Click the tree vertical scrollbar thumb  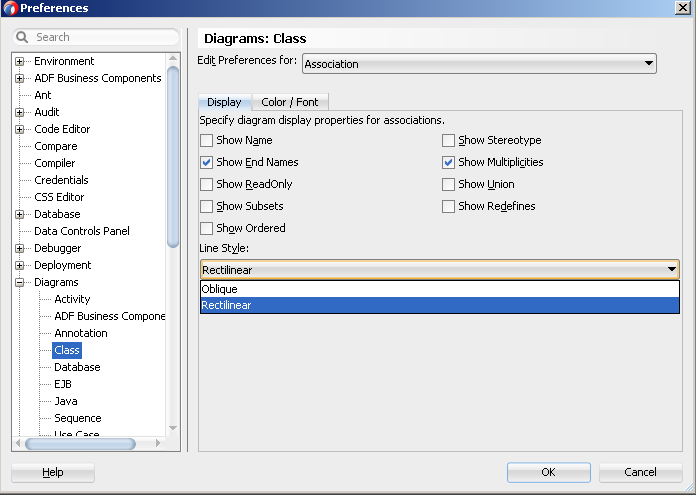[x=173, y=156]
